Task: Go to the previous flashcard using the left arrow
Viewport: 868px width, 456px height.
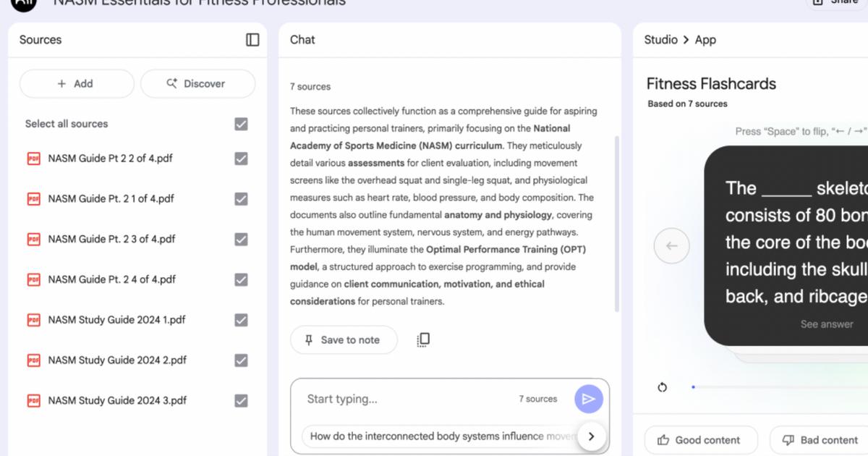Action: [x=671, y=246]
